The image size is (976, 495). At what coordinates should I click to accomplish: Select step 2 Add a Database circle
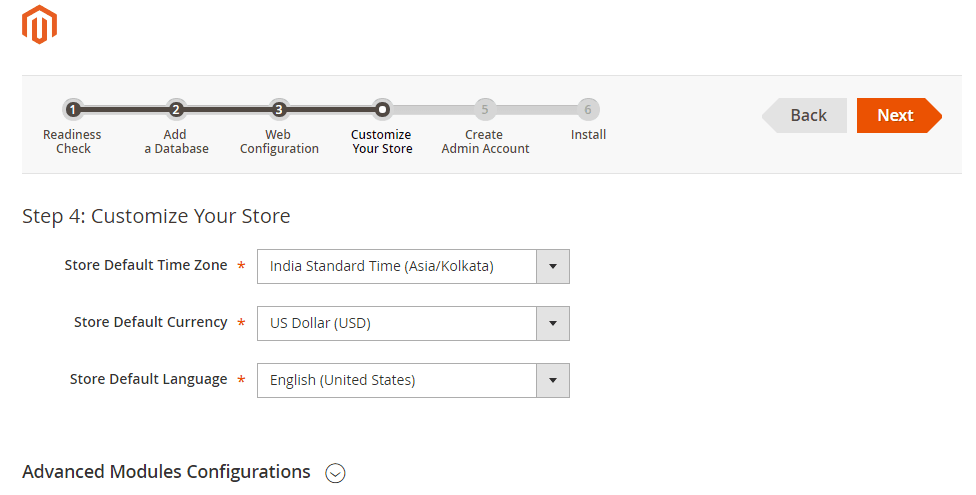[x=176, y=110]
